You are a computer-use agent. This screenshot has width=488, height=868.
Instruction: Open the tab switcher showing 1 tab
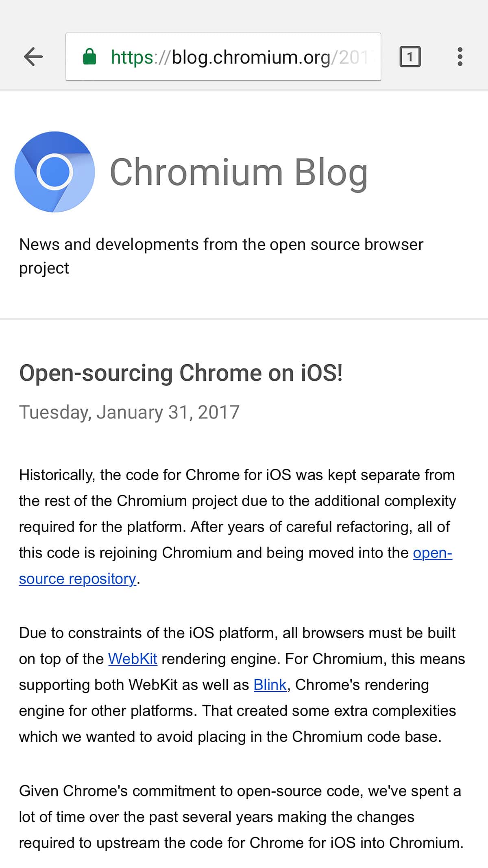click(x=410, y=57)
